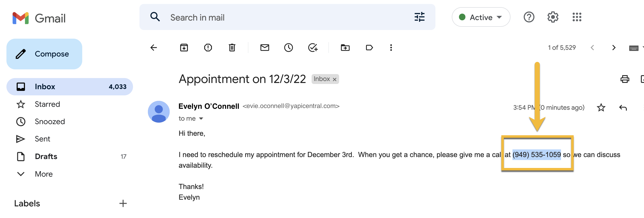
Task: Open the Starred folder
Action: click(x=47, y=104)
